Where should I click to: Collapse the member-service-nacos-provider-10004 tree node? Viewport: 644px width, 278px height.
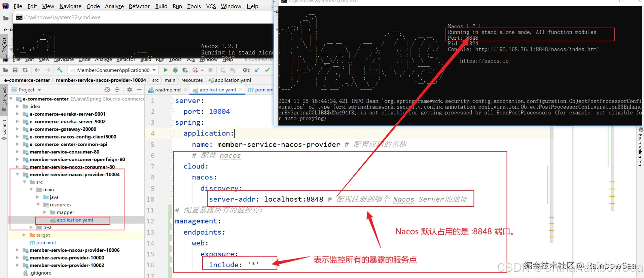coord(17,174)
